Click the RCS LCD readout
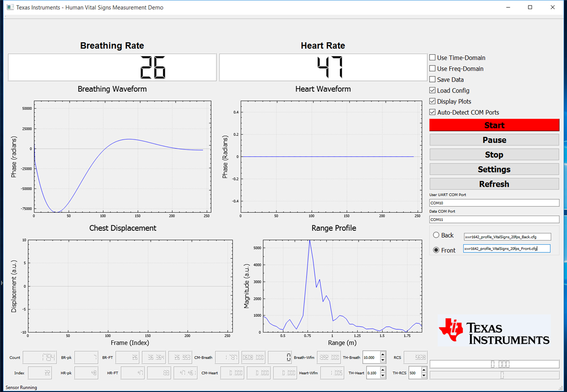567x392 pixels. [x=415, y=357]
